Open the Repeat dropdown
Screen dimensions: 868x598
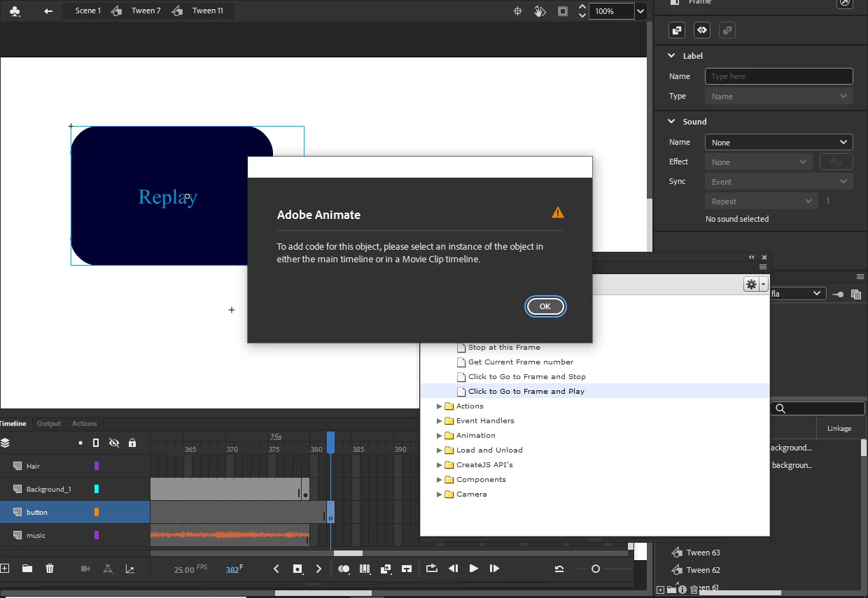tap(761, 201)
